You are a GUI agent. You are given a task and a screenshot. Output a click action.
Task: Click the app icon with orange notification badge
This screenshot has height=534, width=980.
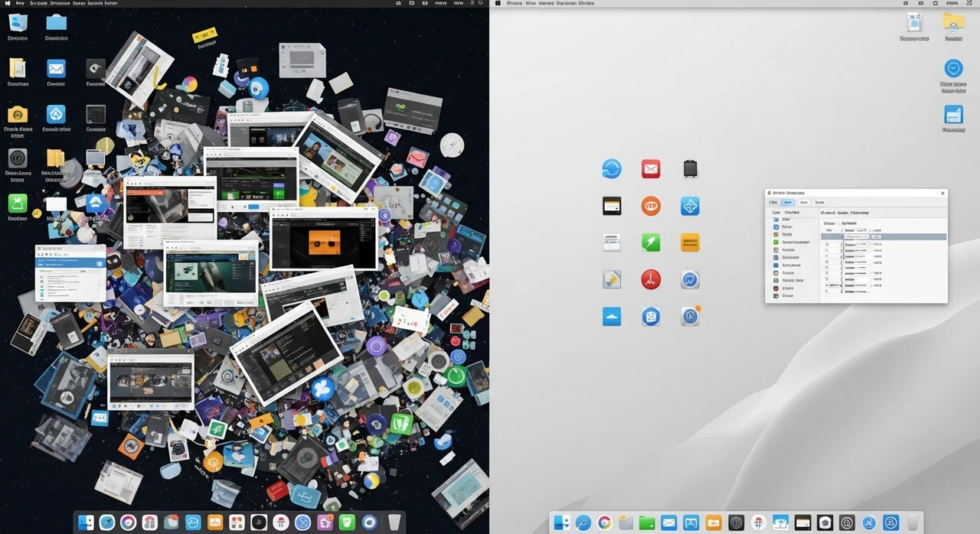coord(691,316)
